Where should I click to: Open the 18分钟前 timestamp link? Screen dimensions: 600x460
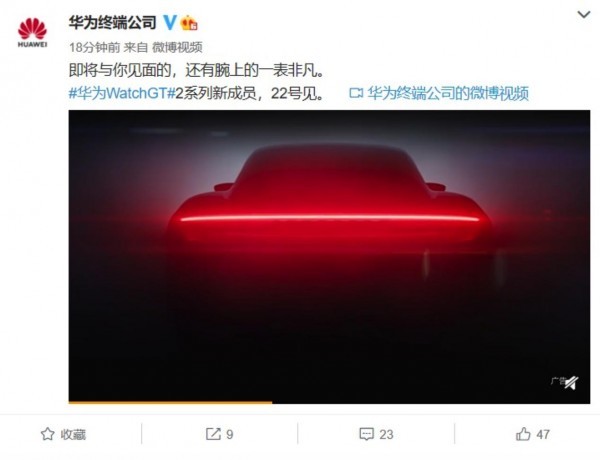(x=94, y=47)
